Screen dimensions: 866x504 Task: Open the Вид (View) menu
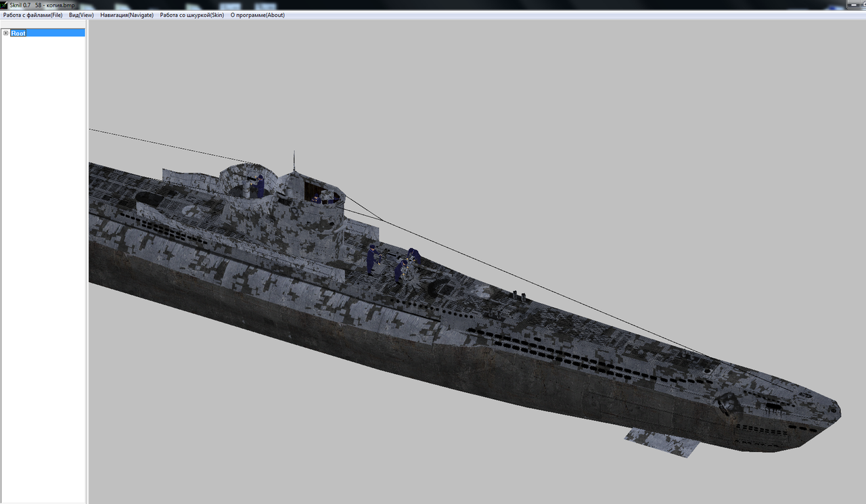(81, 15)
